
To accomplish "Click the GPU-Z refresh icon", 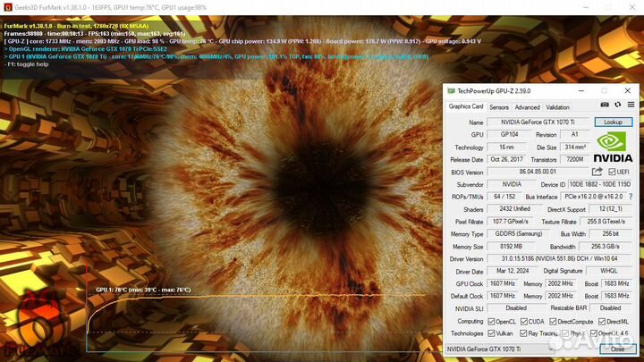I will point(616,106).
